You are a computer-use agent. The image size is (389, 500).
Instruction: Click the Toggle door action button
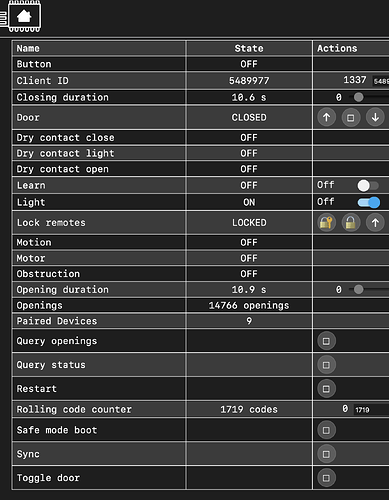(326, 478)
